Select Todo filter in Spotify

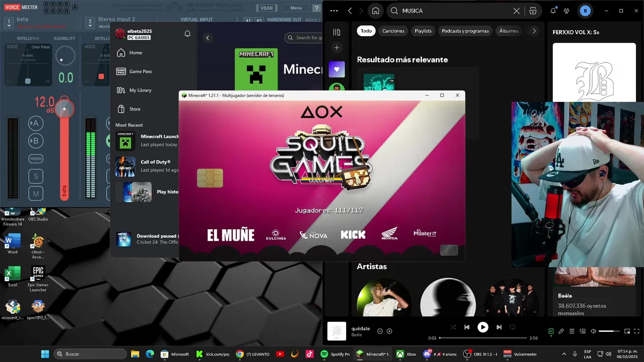366,31
